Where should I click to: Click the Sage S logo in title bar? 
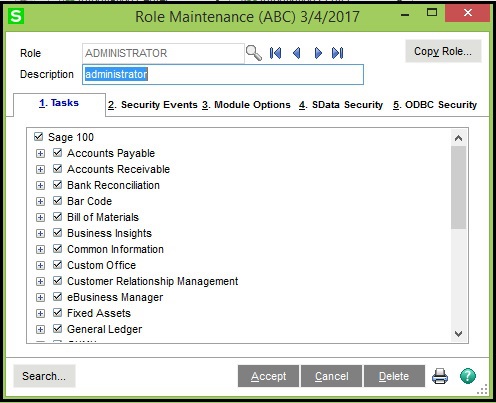tap(16, 16)
